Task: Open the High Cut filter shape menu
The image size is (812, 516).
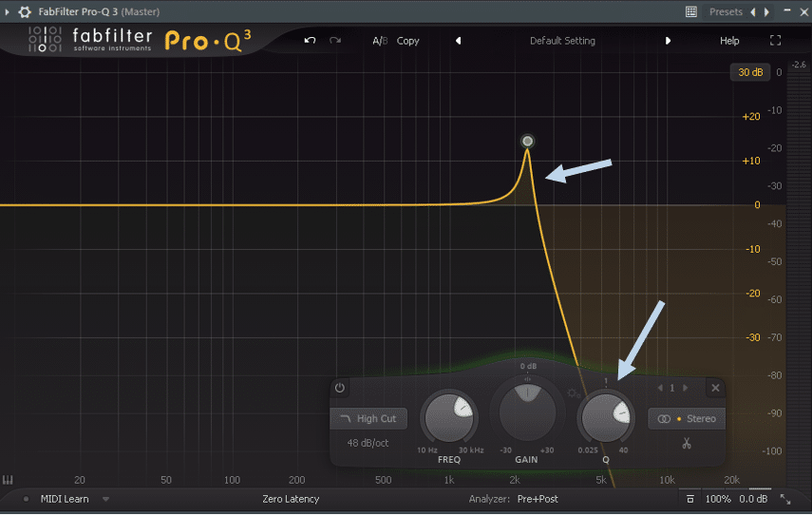Action: pyautogui.click(x=368, y=419)
